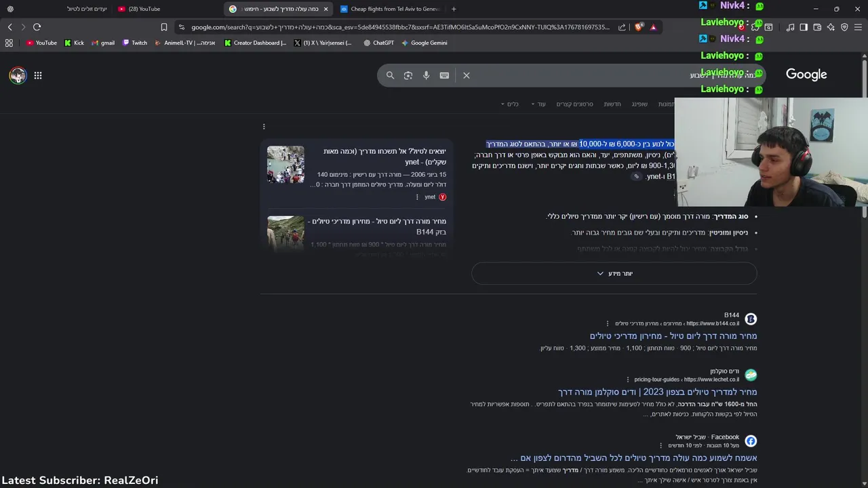Open Brave Rewards triangle icon

click(x=653, y=27)
